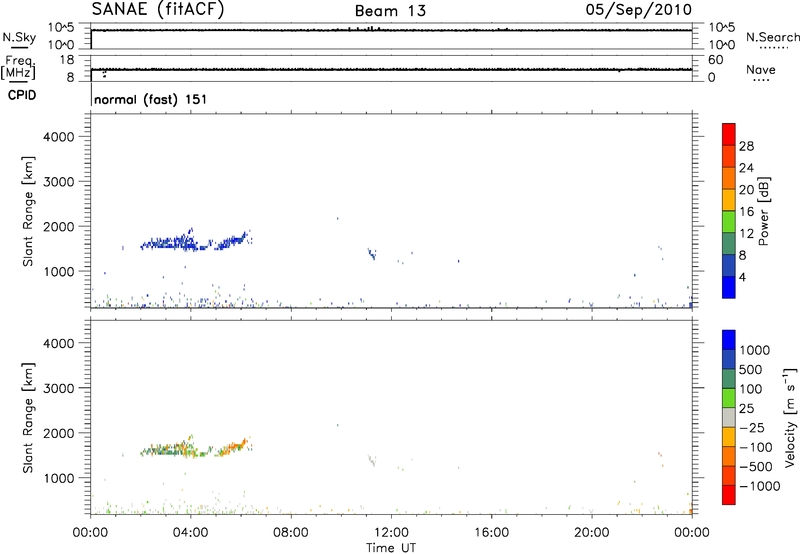Click the 12:00 time tick label

(x=391, y=533)
